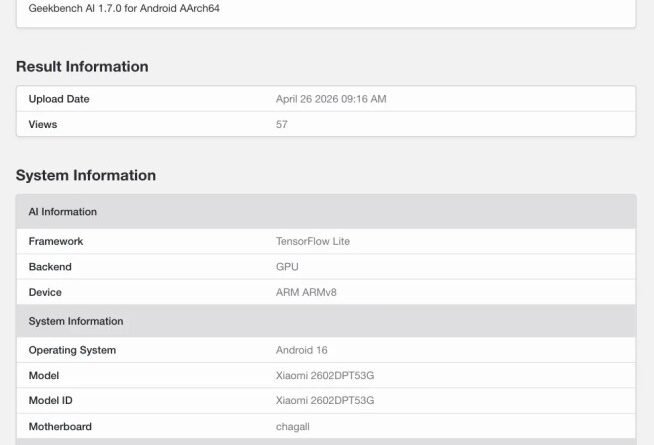The image size is (654, 445).
Task: Click the Model value Xiaomi 2602DPT53G
Action: [325, 376]
